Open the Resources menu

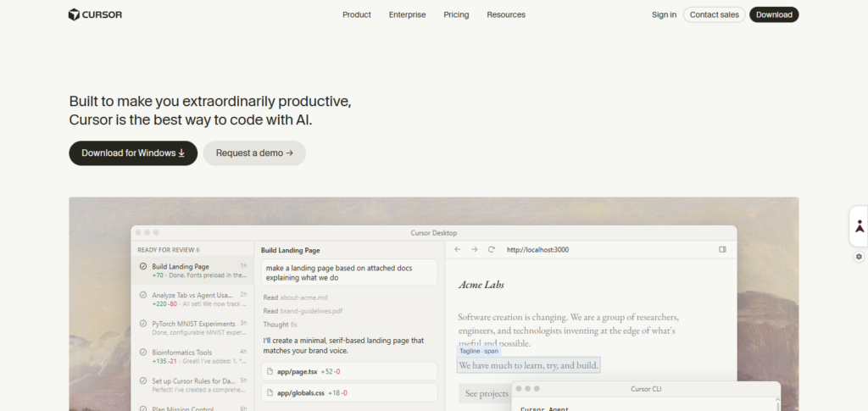(506, 15)
